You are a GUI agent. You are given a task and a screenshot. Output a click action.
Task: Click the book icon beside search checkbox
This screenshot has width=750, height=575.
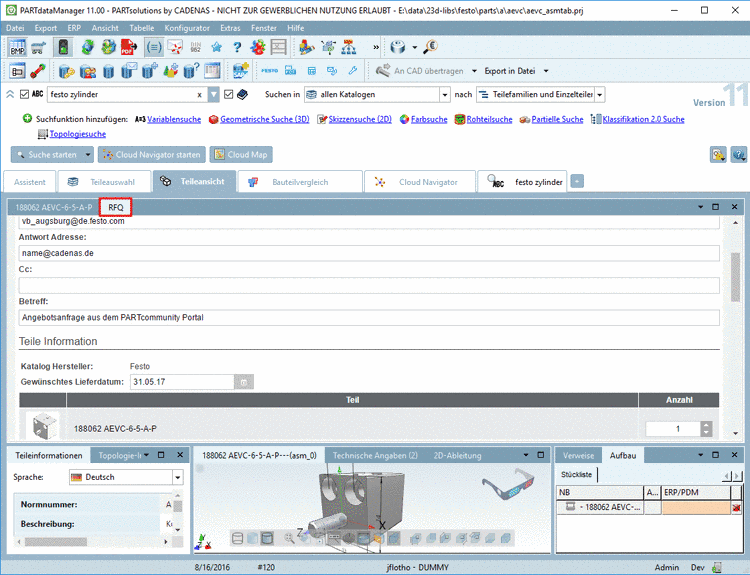pyautogui.click(x=243, y=95)
